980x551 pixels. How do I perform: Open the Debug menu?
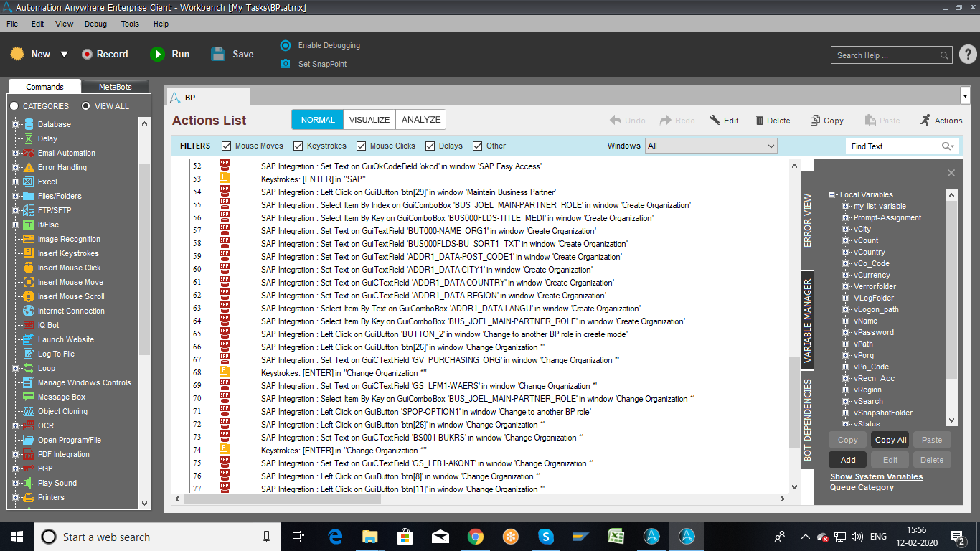[x=95, y=24]
